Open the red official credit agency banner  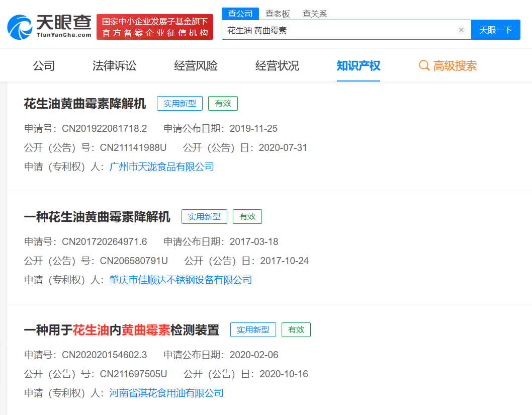coord(155,27)
